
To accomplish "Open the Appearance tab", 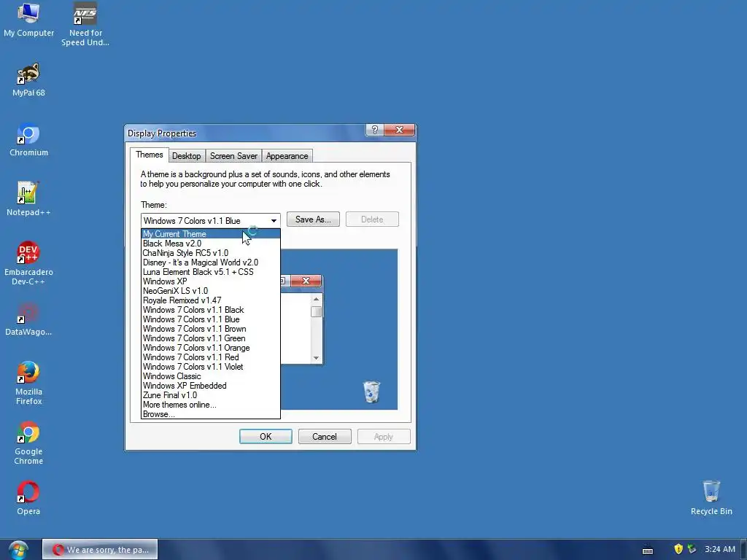I will coord(287,156).
